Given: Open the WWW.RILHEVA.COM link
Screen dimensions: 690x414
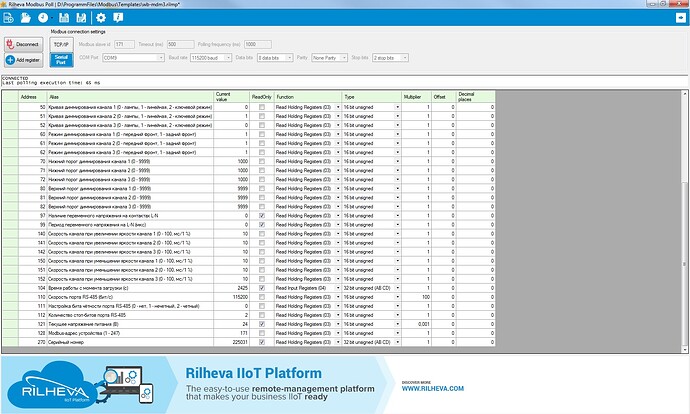Looking at the screenshot, I should pos(433,389).
